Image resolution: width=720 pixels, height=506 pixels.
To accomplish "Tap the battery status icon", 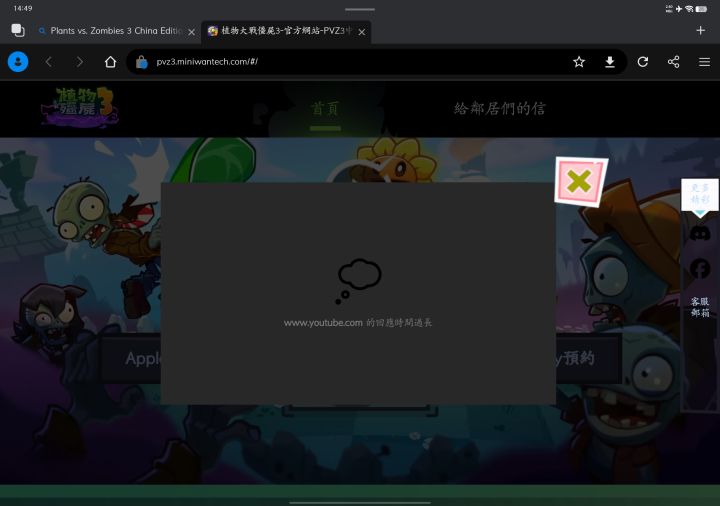I will (701, 9).
